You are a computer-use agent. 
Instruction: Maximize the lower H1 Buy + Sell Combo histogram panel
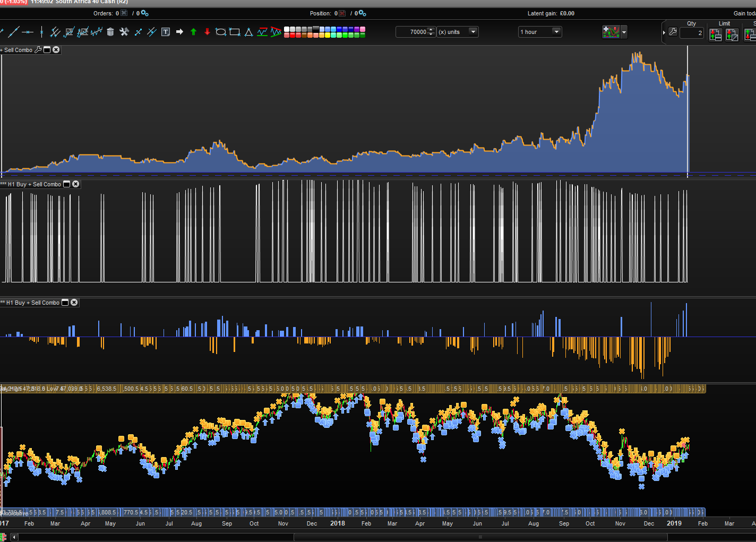click(x=65, y=303)
